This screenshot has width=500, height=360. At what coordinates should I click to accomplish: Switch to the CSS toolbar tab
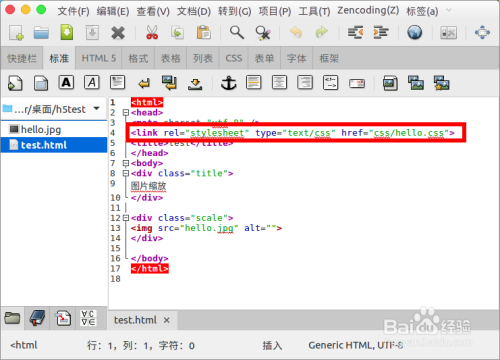pos(234,58)
